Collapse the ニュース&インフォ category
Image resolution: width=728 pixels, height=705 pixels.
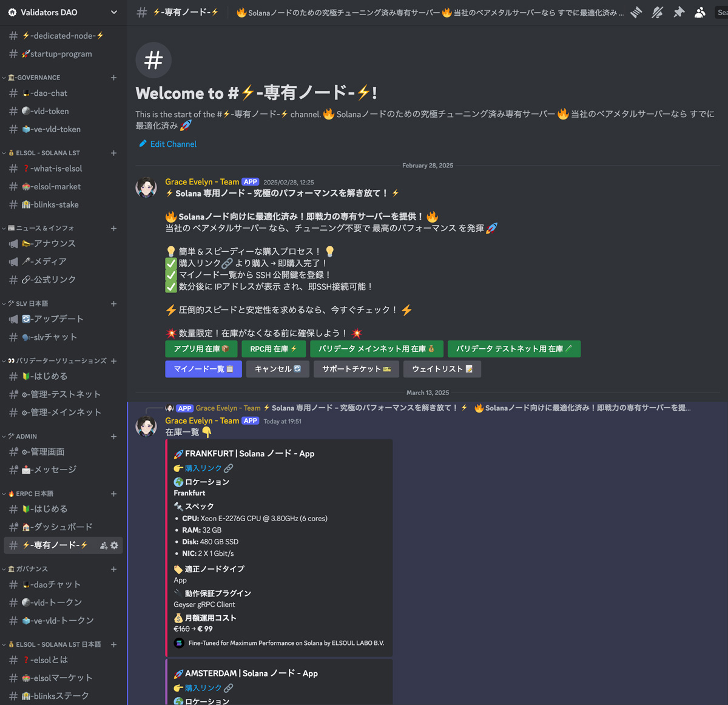click(39, 228)
